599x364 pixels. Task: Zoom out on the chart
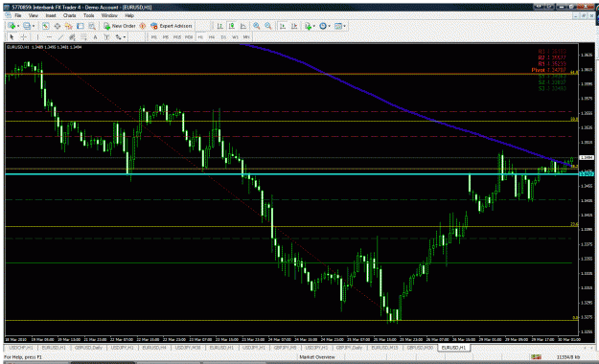coord(268,26)
